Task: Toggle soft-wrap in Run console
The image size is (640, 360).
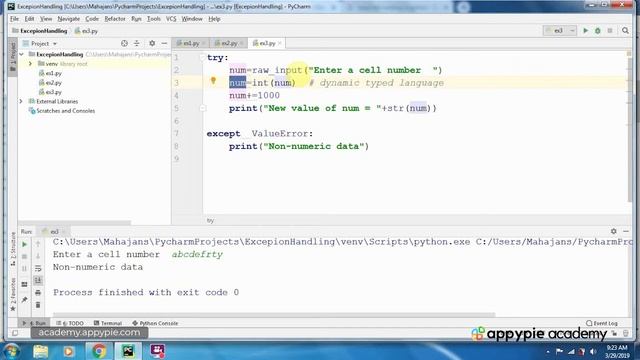Action: pyautogui.click(x=38, y=269)
